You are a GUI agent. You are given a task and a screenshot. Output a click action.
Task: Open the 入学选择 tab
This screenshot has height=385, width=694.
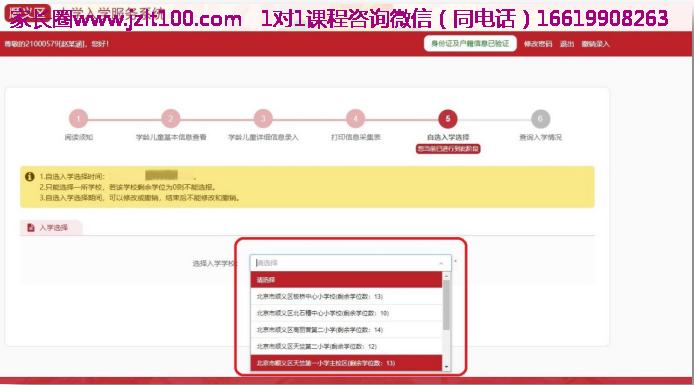(x=51, y=227)
